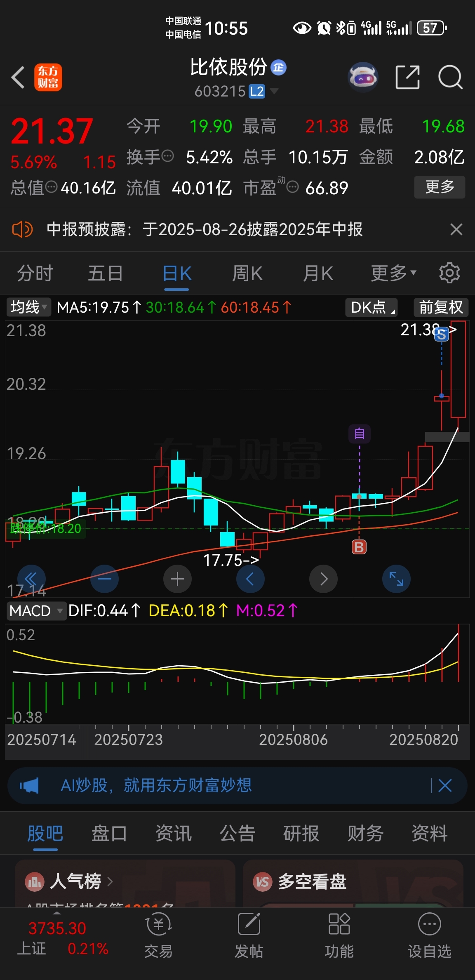475x980 pixels.
Task: Expand chart to fullscreen icon
Action: coord(397,579)
